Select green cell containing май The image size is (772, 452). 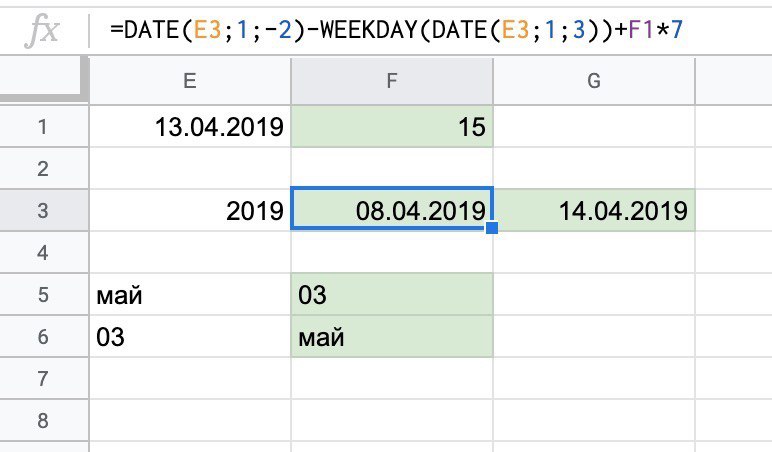(x=392, y=338)
